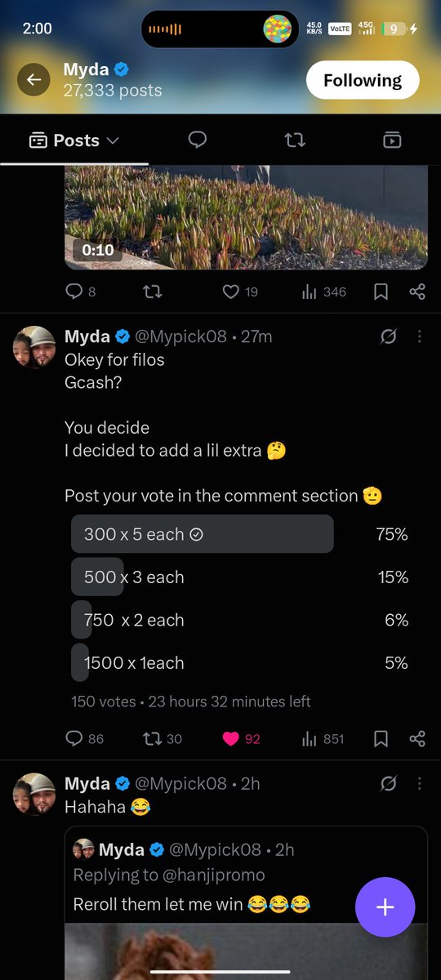
Task: Share the Gcash poll post
Action: [x=417, y=738]
